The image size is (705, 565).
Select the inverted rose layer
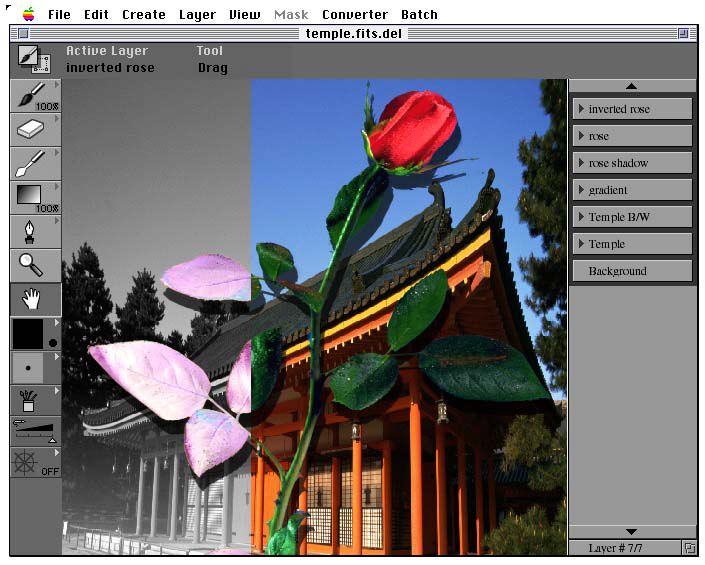coord(632,109)
